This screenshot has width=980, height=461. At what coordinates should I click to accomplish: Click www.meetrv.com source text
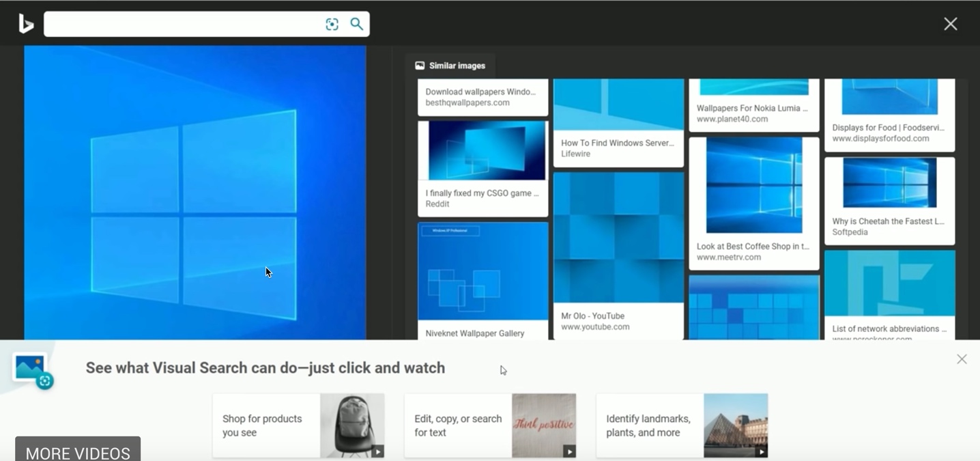click(729, 257)
